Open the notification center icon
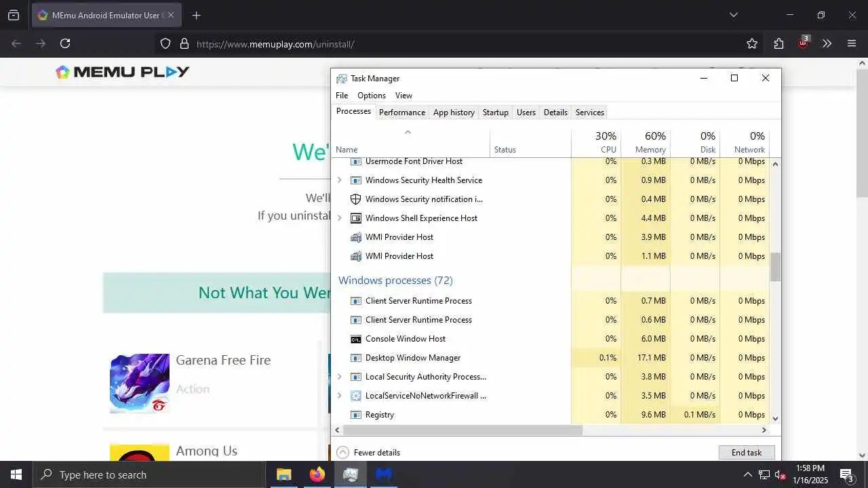 pyautogui.click(x=847, y=474)
